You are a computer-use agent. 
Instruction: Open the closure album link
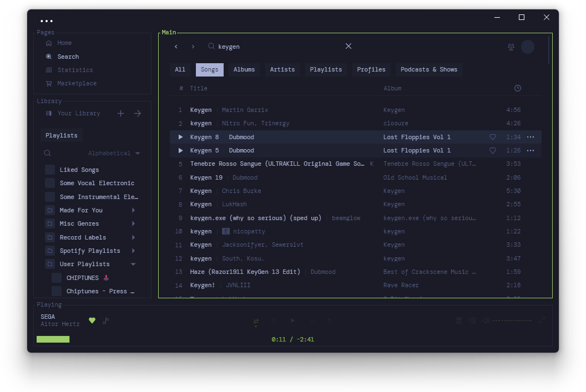click(396, 124)
